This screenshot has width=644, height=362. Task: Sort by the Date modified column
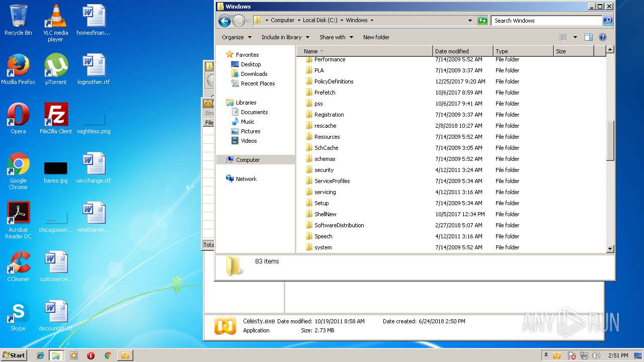[463, 51]
